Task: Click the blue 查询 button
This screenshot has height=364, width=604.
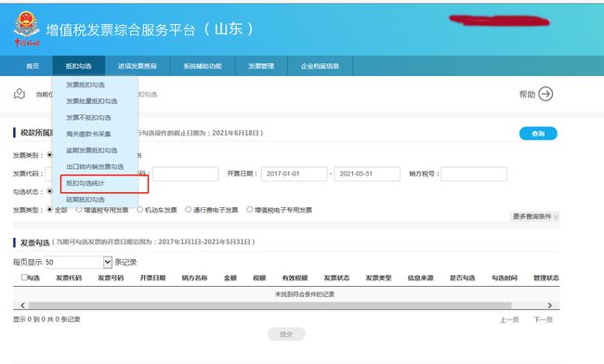Action: pos(538,134)
